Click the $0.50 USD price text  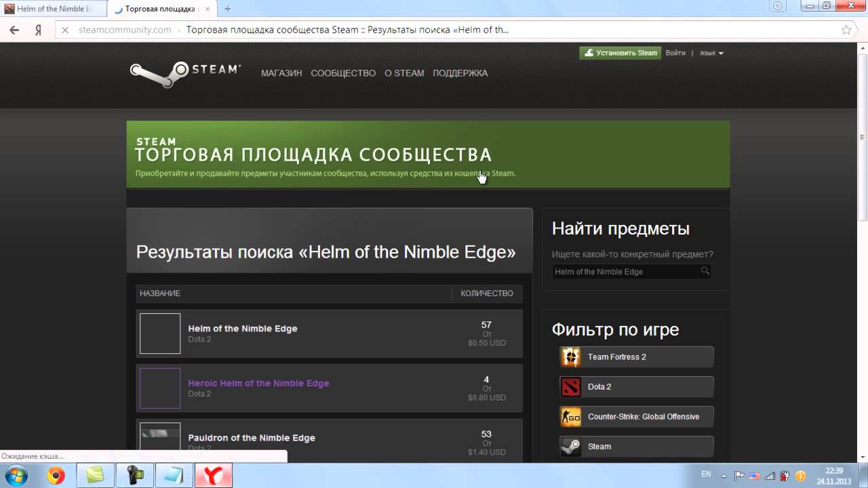pos(487,343)
